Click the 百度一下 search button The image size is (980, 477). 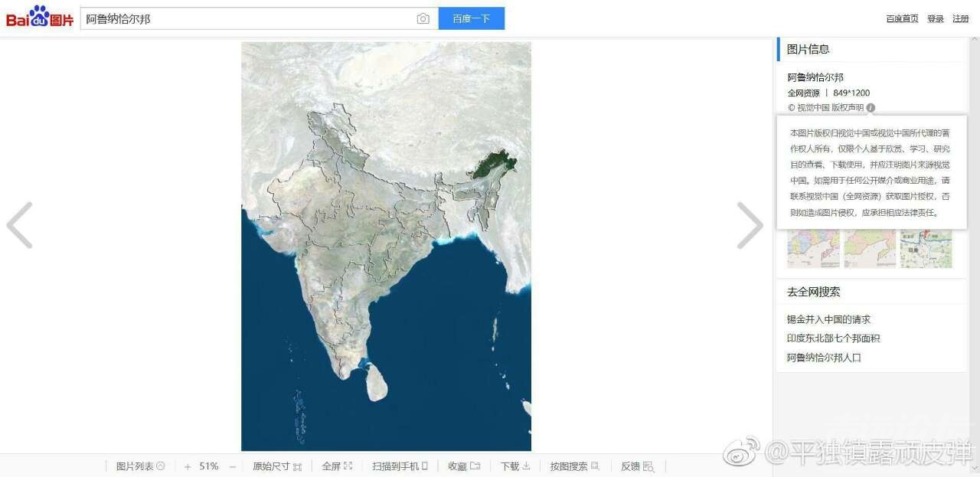[x=471, y=19]
